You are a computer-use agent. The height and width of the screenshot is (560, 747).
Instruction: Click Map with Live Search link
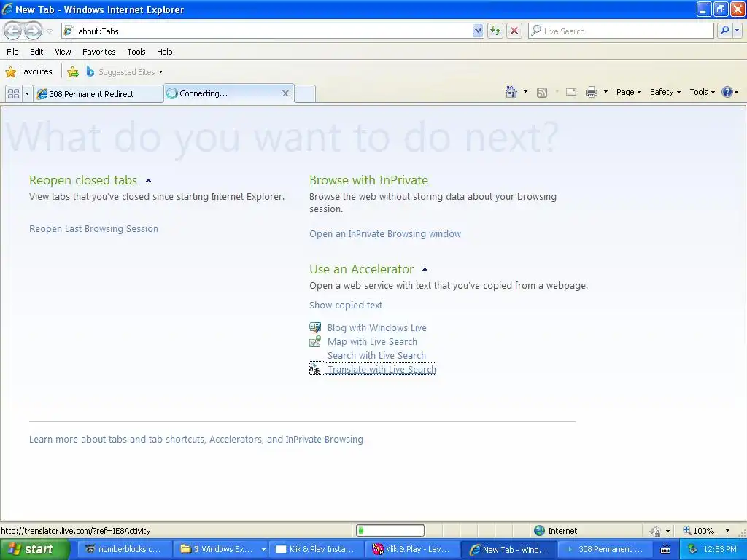pyautogui.click(x=372, y=341)
